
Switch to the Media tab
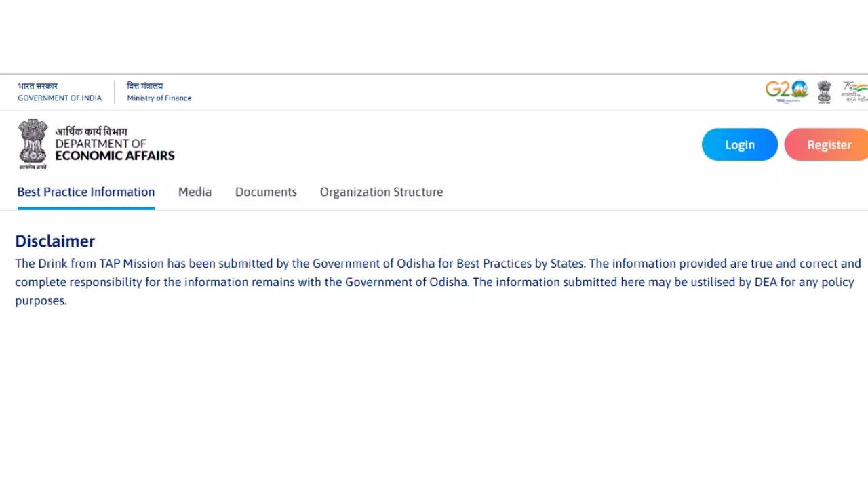click(x=195, y=192)
